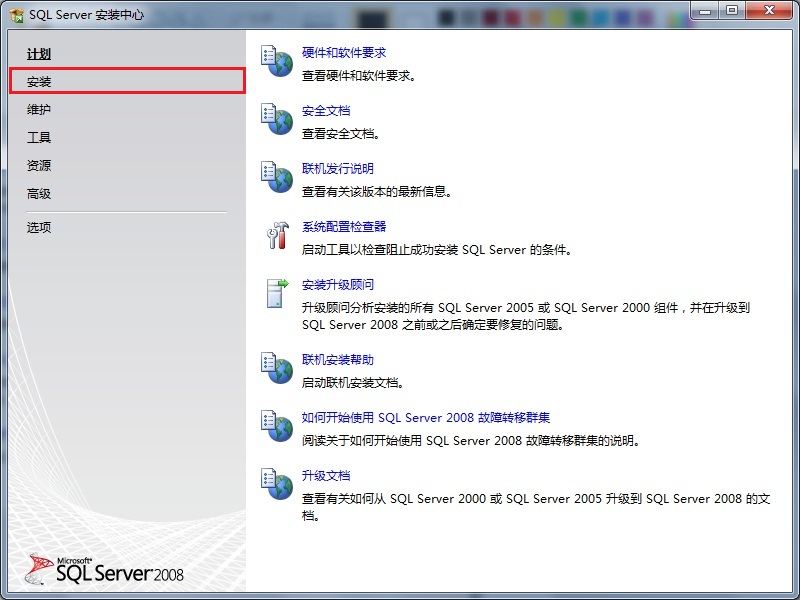Select 安装 in the left sidebar

40,81
